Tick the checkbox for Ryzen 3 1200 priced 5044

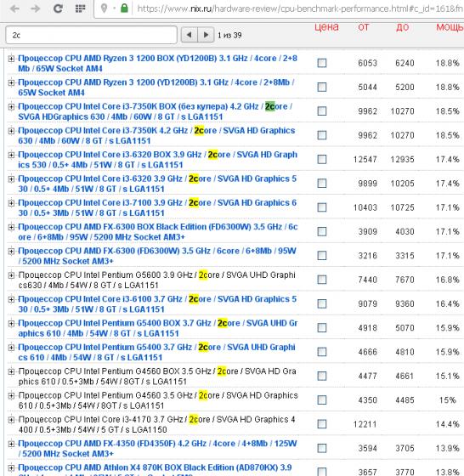[x=322, y=87]
